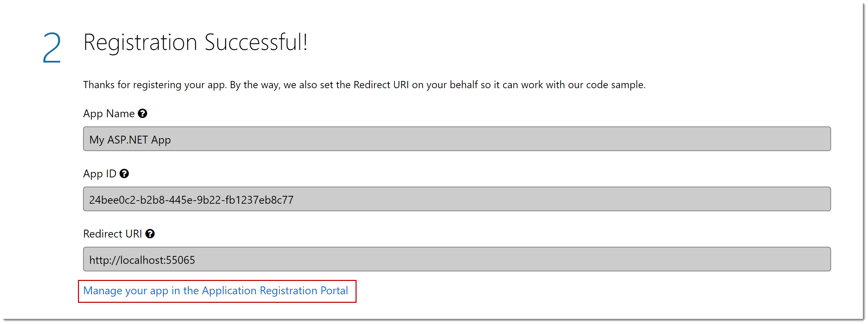
Task: Click the 'My ASP.NET App' text value
Action: [130, 140]
